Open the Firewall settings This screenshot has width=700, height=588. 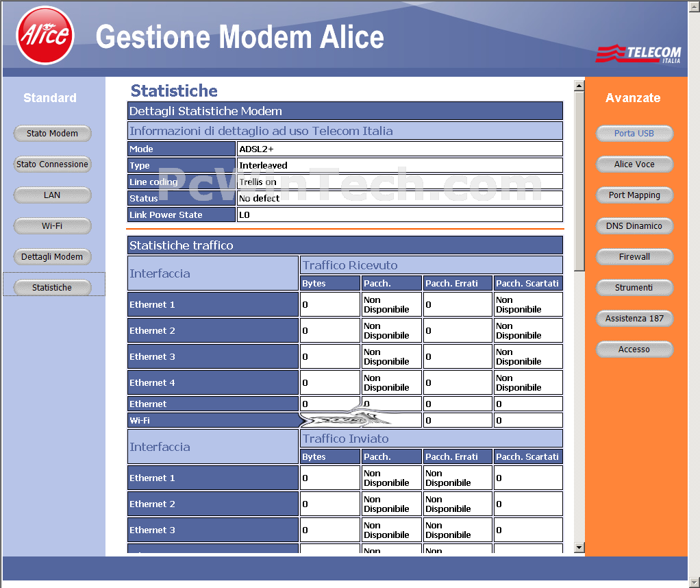(x=634, y=256)
